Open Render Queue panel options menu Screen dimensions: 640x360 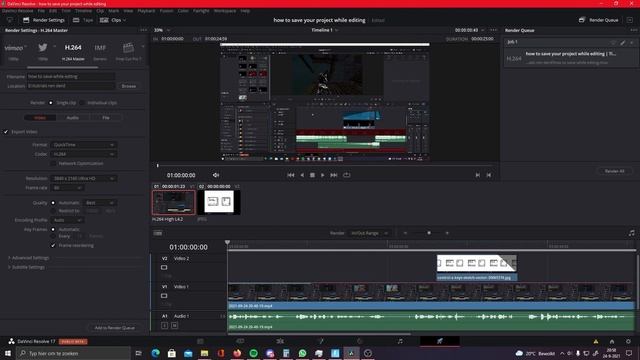pos(633,30)
